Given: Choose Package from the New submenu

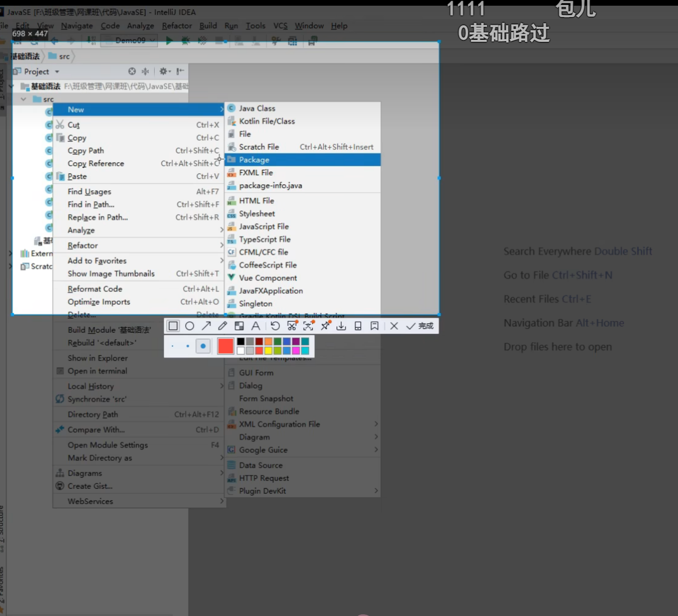Looking at the screenshot, I should pyautogui.click(x=303, y=160).
